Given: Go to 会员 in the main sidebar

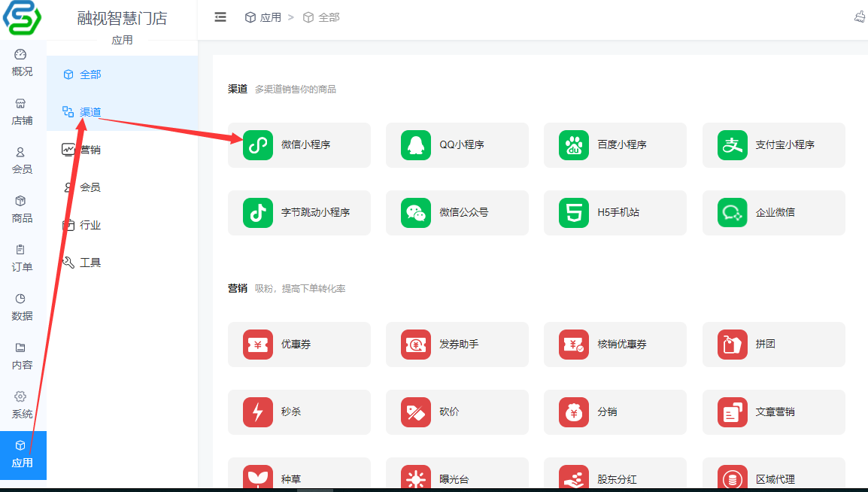Looking at the screenshot, I should [22, 161].
